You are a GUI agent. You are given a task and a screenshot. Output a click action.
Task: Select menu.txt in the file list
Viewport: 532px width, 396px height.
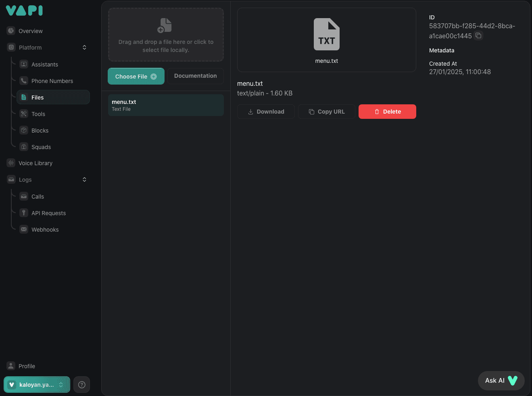coord(166,105)
